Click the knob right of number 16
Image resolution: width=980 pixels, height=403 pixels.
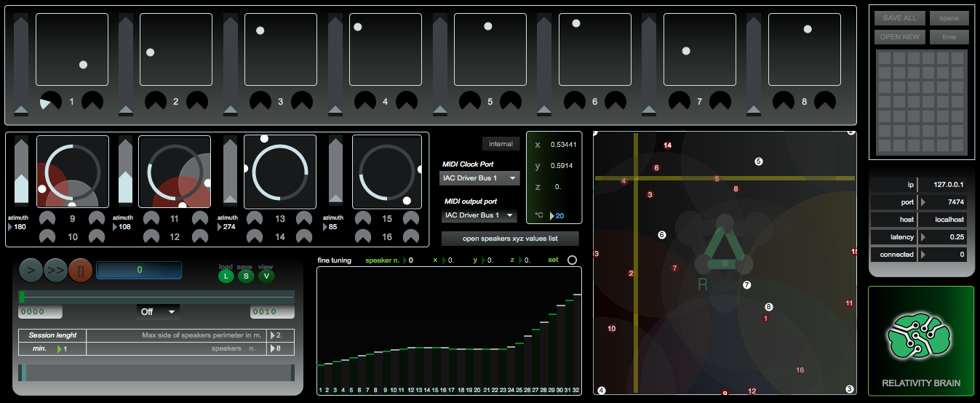coord(412,236)
